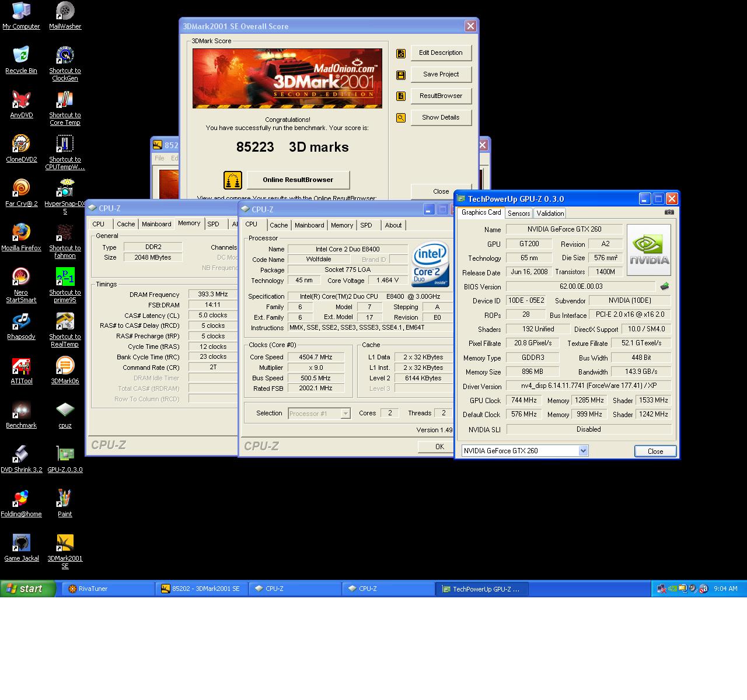This screenshot has height=700, width=747.
Task: Open the 3DMark2001 SE desktop icon
Action: click(65, 552)
